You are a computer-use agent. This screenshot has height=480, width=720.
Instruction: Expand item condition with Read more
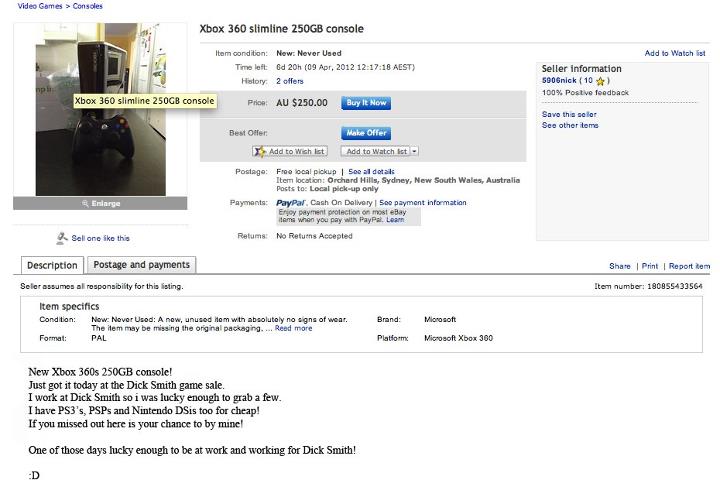pyautogui.click(x=293, y=328)
